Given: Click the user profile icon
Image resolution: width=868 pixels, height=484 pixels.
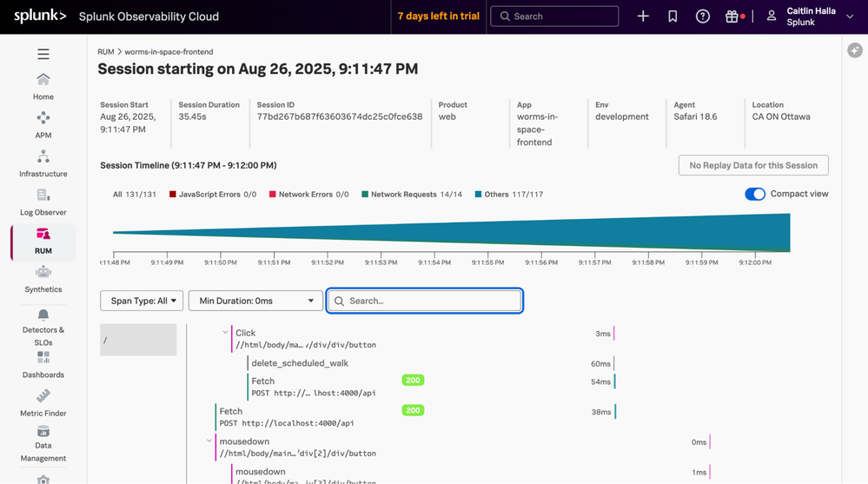Looking at the screenshot, I should (772, 16).
